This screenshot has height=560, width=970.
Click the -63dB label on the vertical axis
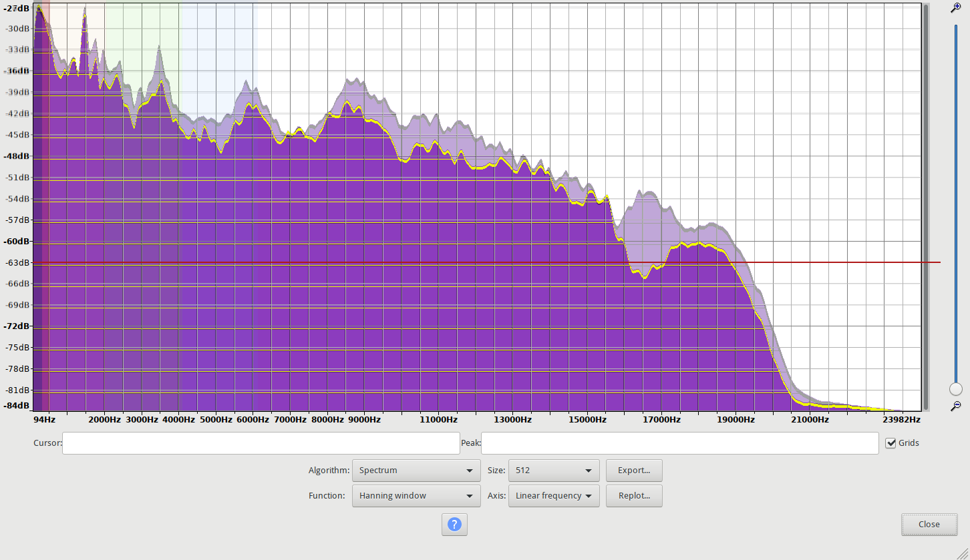click(17, 262)
